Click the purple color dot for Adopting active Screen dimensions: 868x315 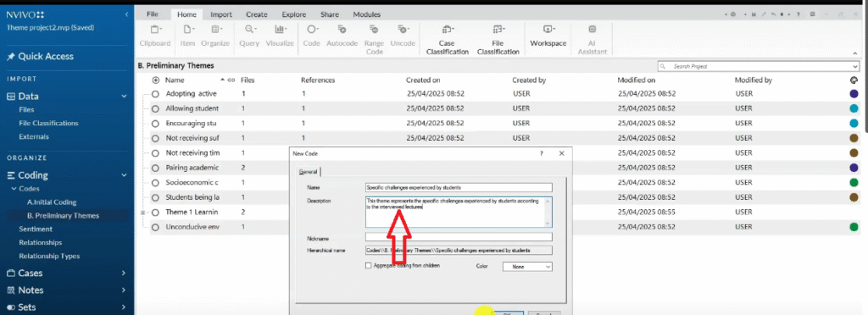click(854, 93)
